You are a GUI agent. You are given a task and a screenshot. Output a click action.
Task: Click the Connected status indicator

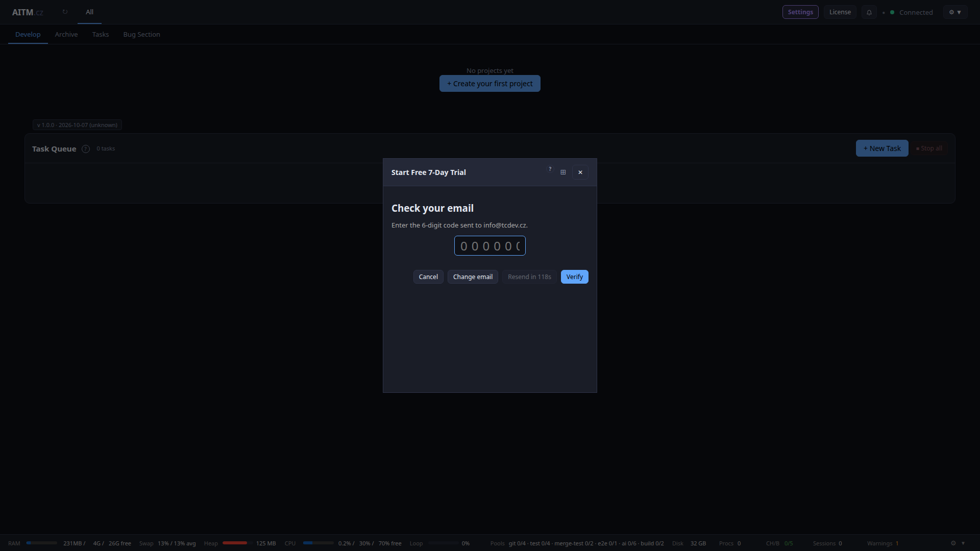(912, 12)
